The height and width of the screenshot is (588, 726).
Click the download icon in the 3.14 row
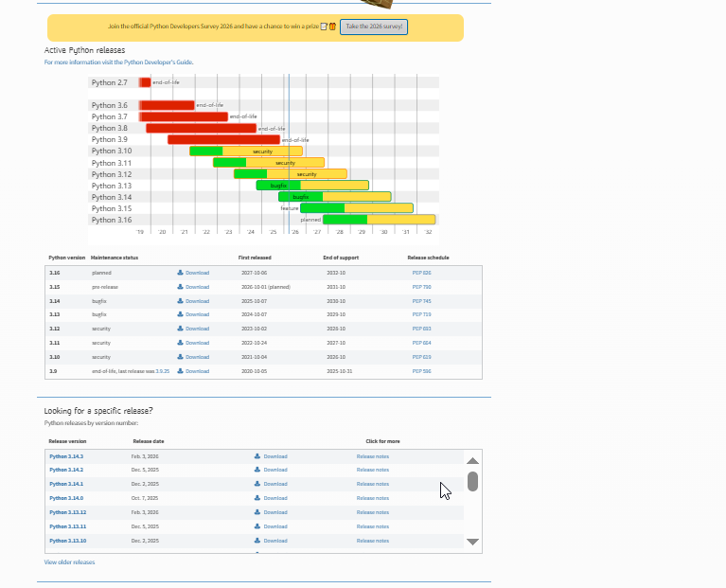[180, 301]
